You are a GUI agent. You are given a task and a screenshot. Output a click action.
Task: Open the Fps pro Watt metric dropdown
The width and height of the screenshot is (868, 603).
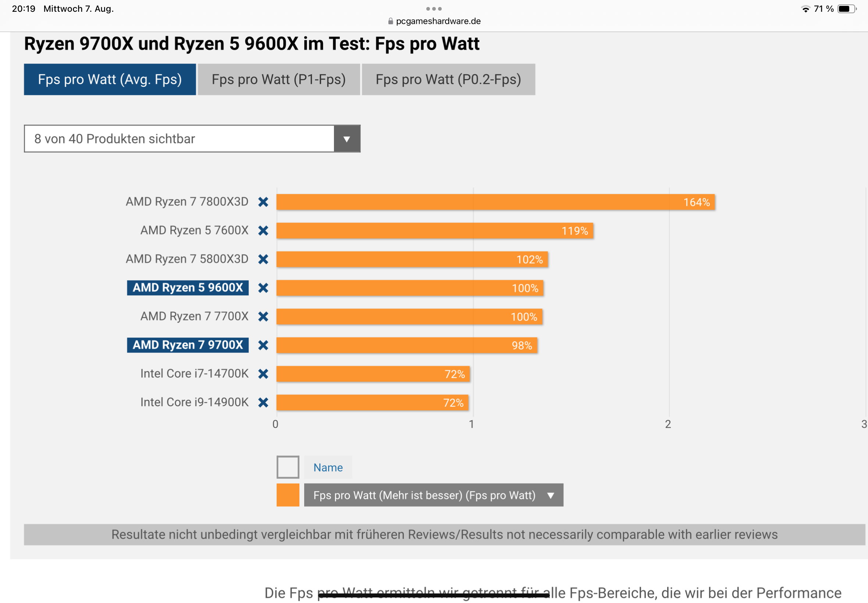(x=433, y=495)
